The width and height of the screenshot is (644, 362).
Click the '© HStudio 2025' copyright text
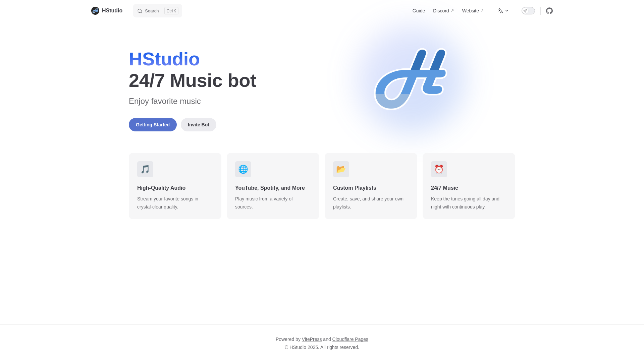pyautogui.click(x=322, y=347)
